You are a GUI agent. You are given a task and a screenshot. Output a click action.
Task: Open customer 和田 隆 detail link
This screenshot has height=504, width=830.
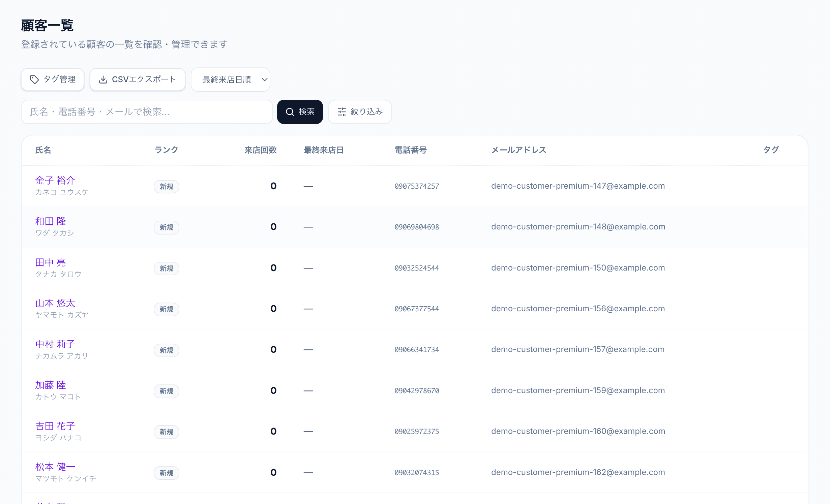pyautogui.click(x=51, y=221)
